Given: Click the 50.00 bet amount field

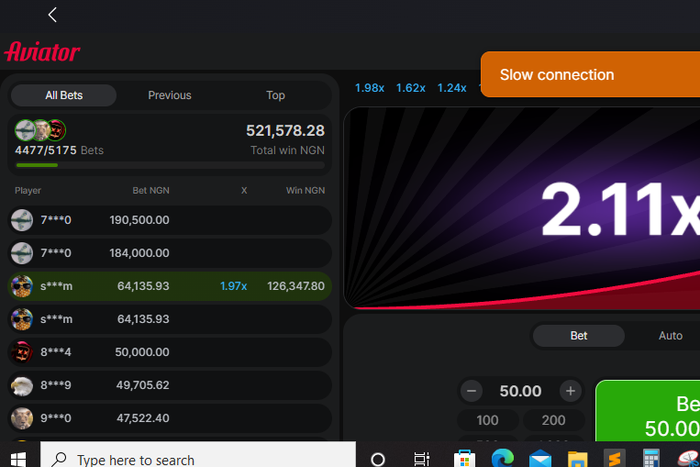Looking at the screenshot, I should tap(520, 391).
